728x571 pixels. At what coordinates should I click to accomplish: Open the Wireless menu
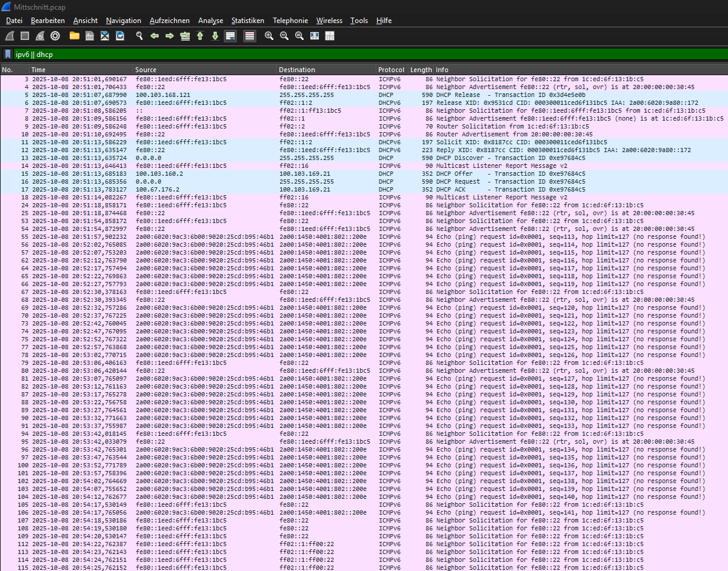pos(329,21)
